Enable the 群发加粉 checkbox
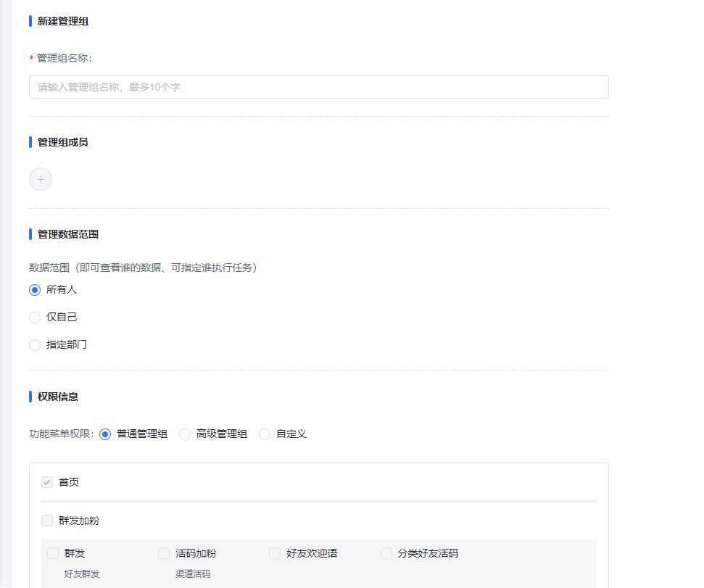 pyautogui.click(x=47, y=521)
